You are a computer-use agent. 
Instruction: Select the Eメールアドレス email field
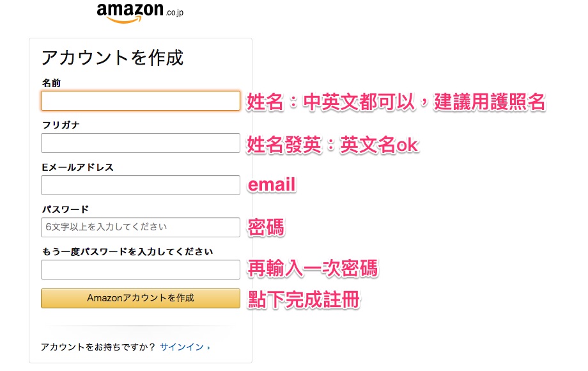[141, 185]
